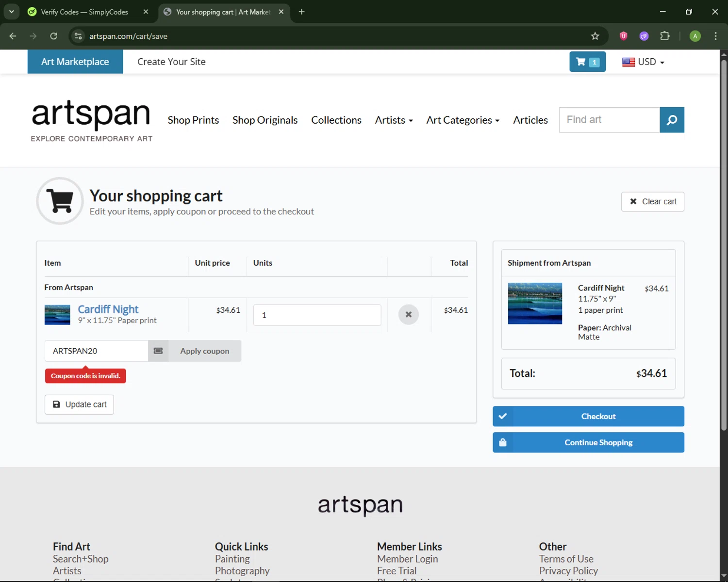
Task: Click the Apply coupon button
Action: (x=204, y=351)
